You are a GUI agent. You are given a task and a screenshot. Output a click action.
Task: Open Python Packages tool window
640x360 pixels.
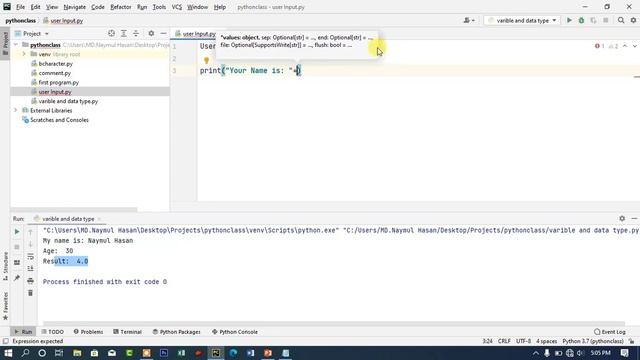tap(176, 332)
